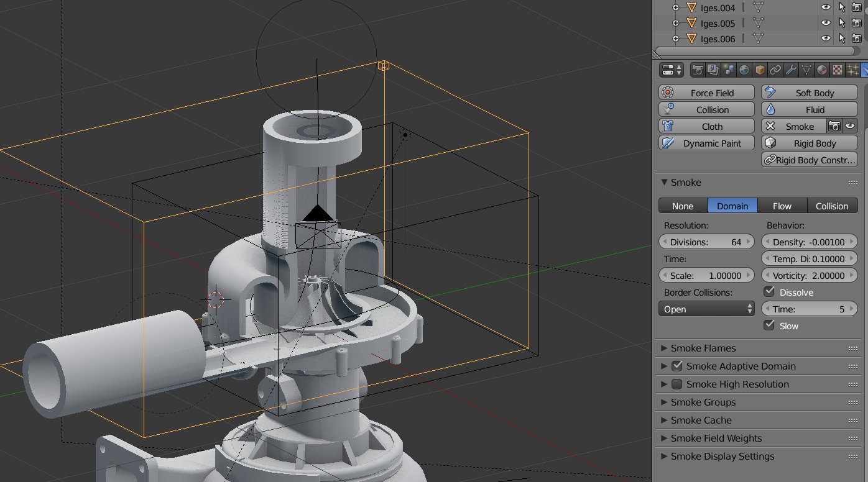This screenshot has width=868, height=482.
Task: Click the Force Field physics button
Action: (706, 92)
